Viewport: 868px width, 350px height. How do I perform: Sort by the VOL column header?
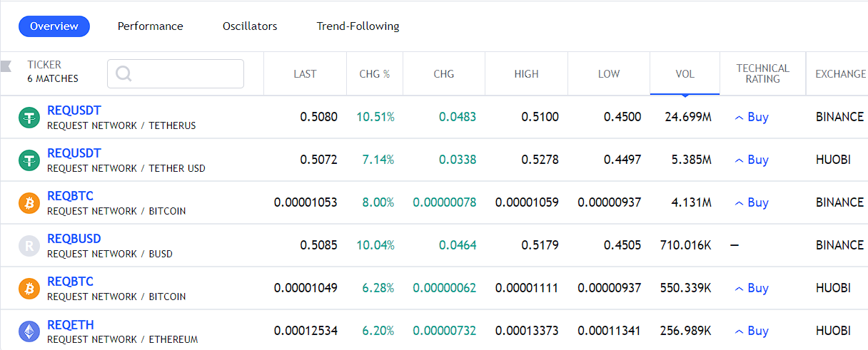click(685, 74)
